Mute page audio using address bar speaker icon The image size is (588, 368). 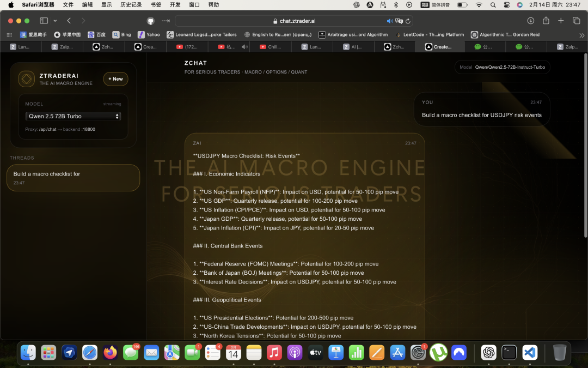[390, 21]
